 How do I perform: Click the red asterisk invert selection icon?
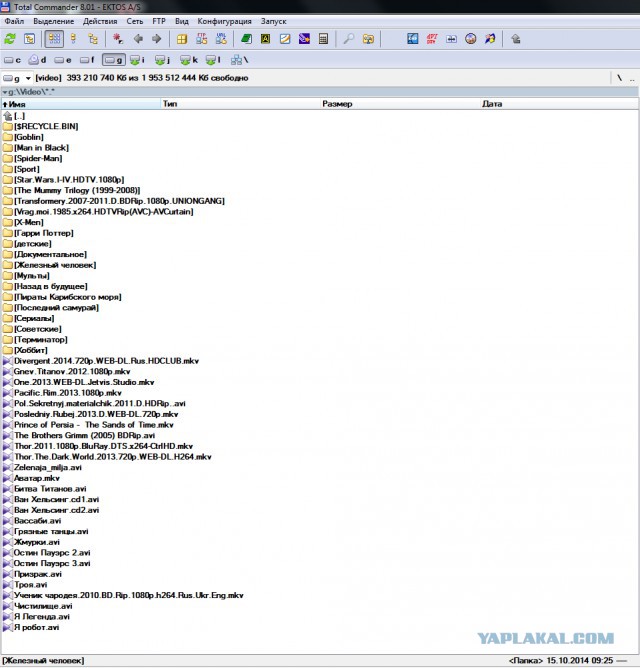118,39
